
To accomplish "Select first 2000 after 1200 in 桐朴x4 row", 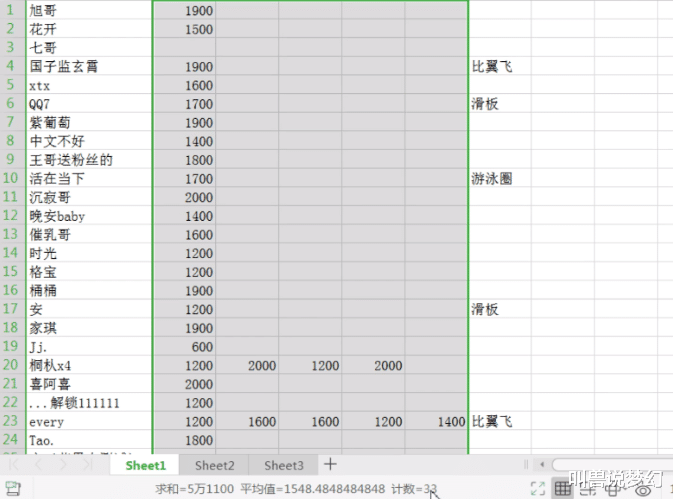I will pos(247,365).
